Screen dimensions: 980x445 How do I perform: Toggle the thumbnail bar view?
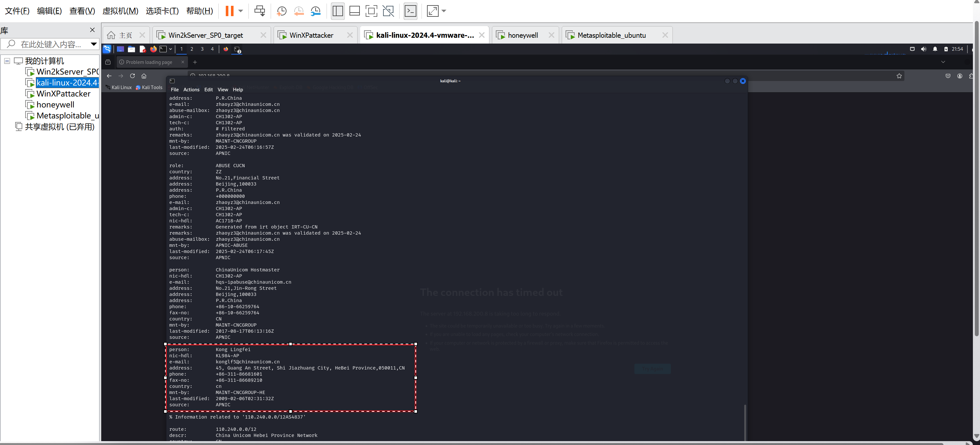tap(354, 11)
